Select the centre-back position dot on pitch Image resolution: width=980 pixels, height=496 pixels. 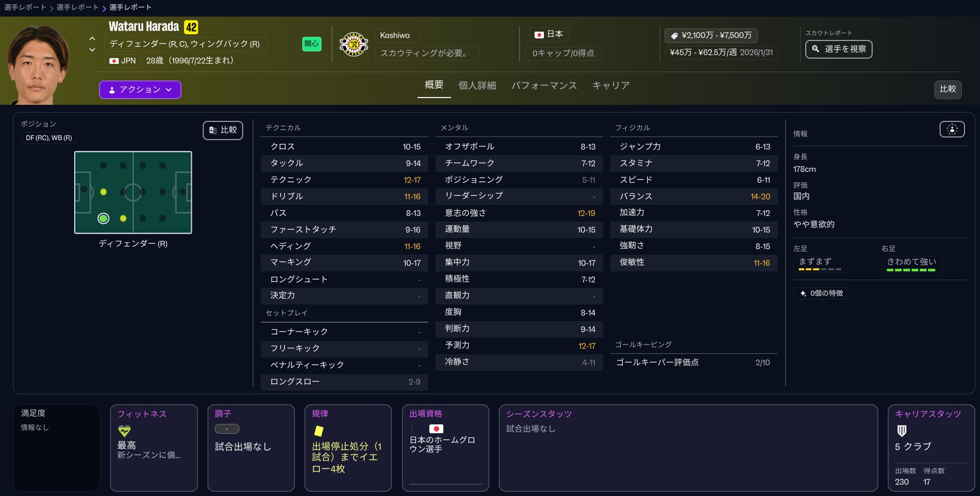pos(103,192)
